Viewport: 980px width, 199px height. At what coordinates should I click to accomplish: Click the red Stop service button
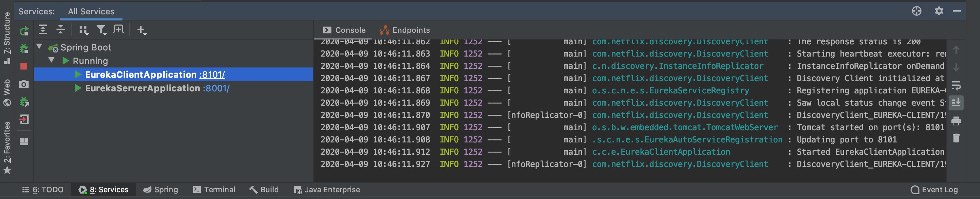tap(24, 66)
